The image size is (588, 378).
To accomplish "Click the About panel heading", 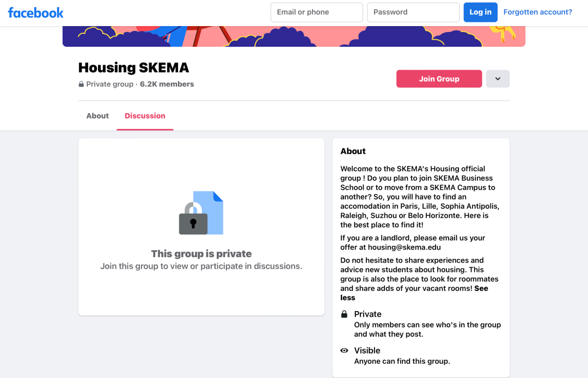I will click(x=353, y=151).
